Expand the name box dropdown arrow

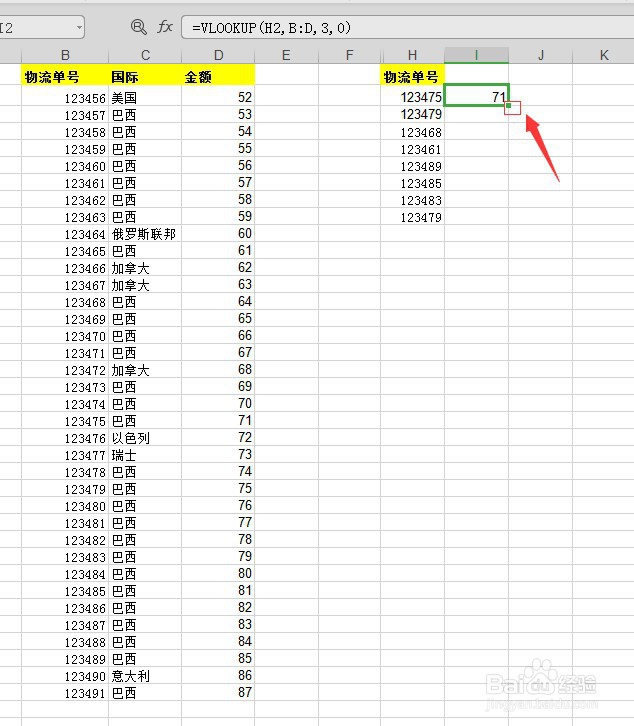click(79, 28)
